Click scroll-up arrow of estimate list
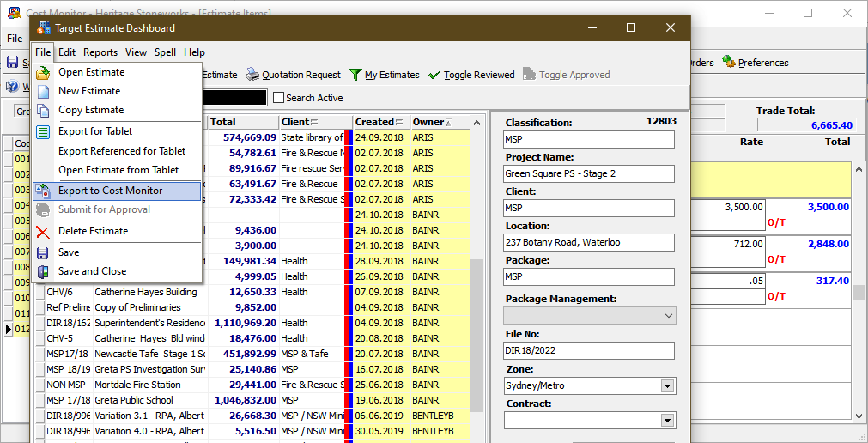This screenshot has height=443, width=868. tap(476, 123)
